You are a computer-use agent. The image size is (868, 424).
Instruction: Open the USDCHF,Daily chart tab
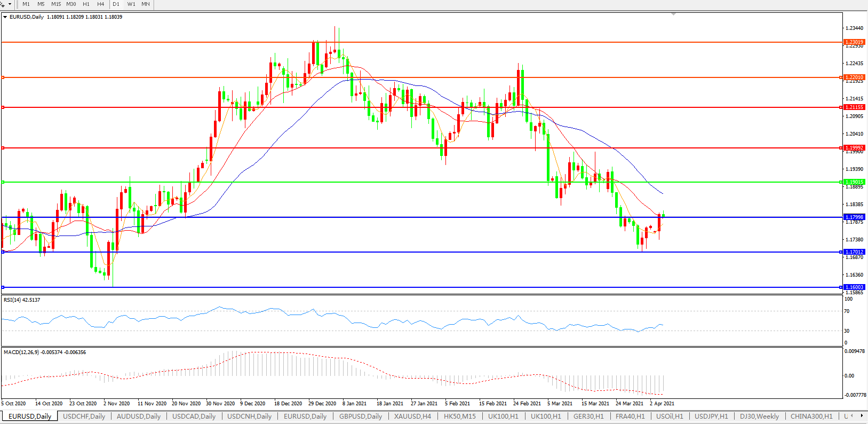[x=84, y=417]
